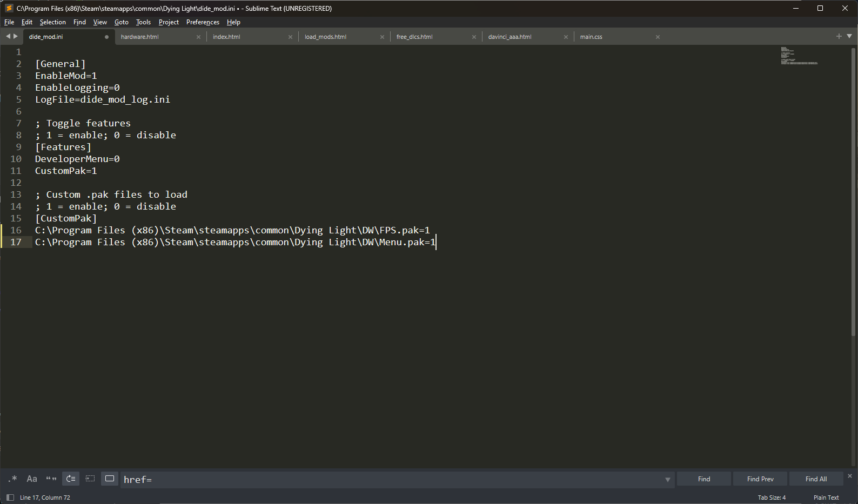Open the Tab Size: 4 menu

point(772,498)
